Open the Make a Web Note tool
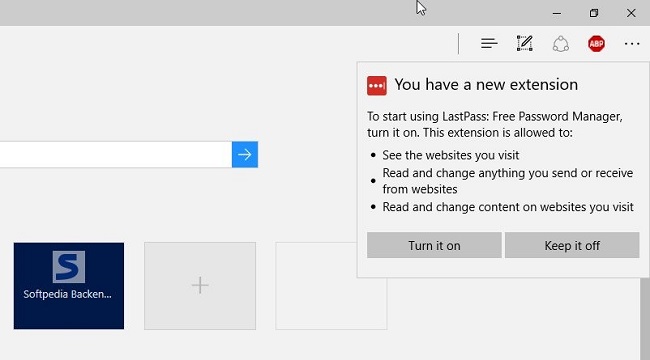The height and width of the screenshot is (360, 650). [x=525, y=43]
